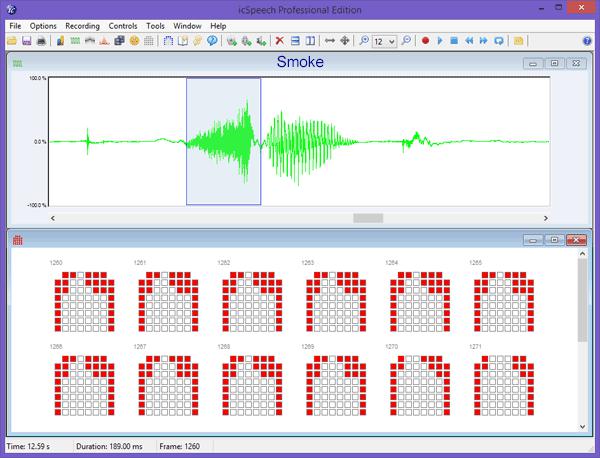Click the palatogram panel vertical scrollbar thumb

click(x=583, y=290)
